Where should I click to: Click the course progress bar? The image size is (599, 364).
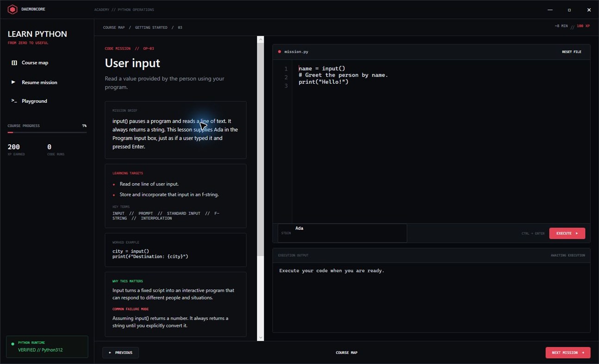pyautogui.click(x=47, y=132)
